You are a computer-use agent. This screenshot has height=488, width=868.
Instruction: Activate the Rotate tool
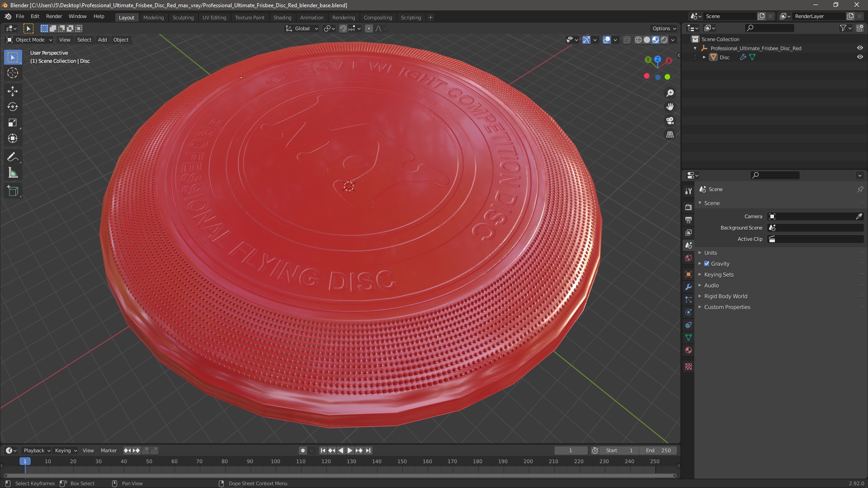pyautogui.click(x=13, y=107)
